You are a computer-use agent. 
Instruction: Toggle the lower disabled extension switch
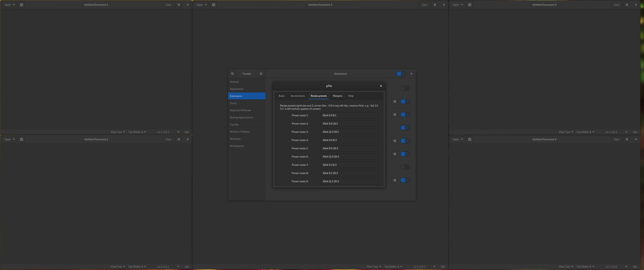coord(405,167)
